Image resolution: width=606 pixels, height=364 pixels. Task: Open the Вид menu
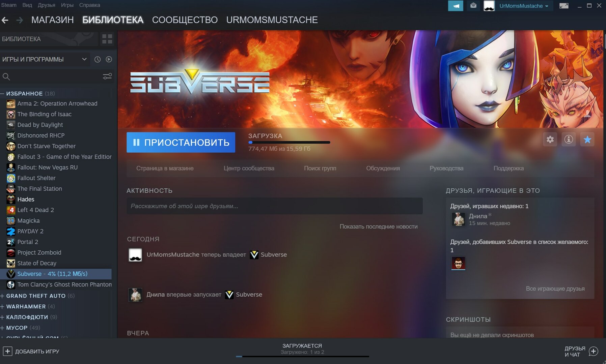[27, 5]
